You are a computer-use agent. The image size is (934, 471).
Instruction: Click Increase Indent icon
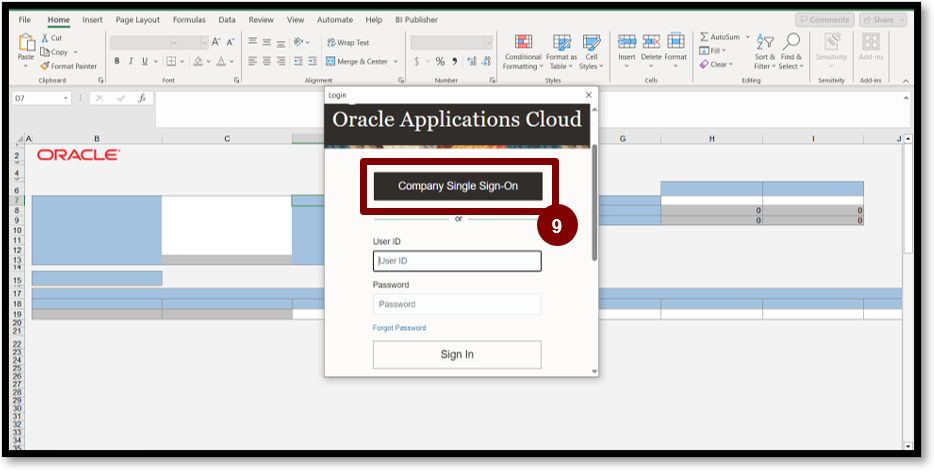312,61
